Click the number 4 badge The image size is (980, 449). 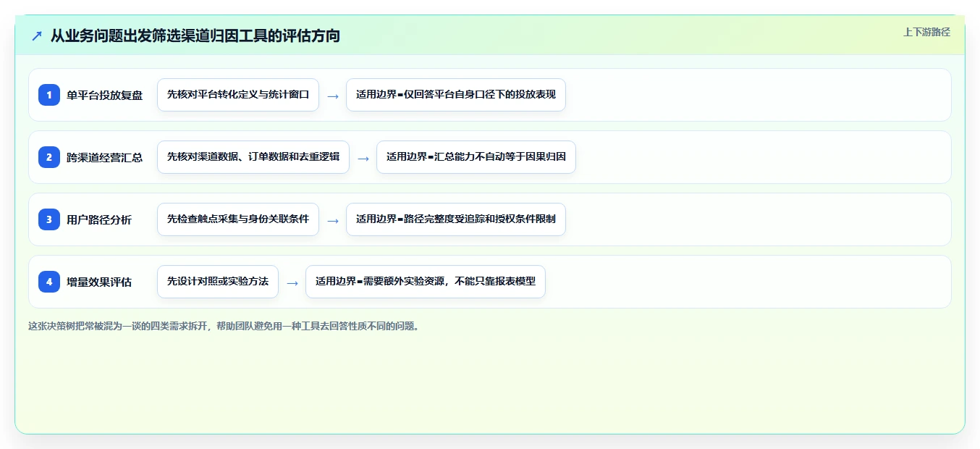pyautogui.click(x=49, y=282)
